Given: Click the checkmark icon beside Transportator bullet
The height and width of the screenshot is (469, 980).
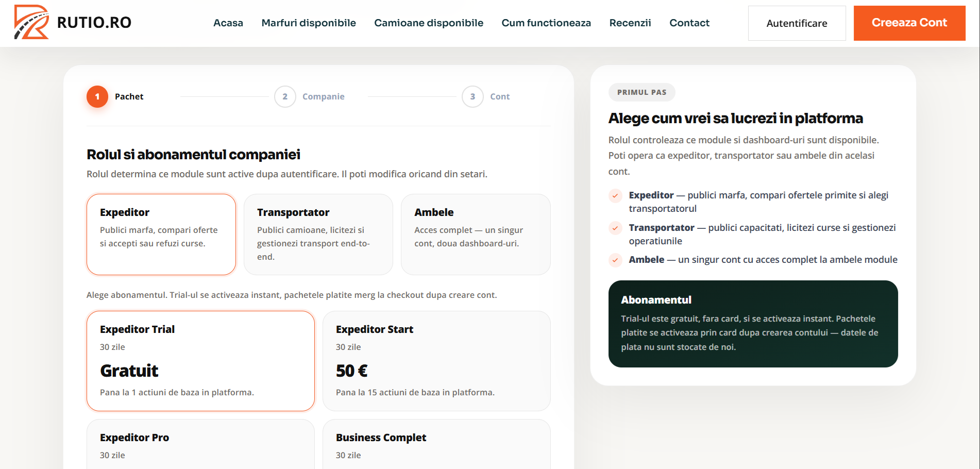Looking at the screenshot, I should pos(615,228).
